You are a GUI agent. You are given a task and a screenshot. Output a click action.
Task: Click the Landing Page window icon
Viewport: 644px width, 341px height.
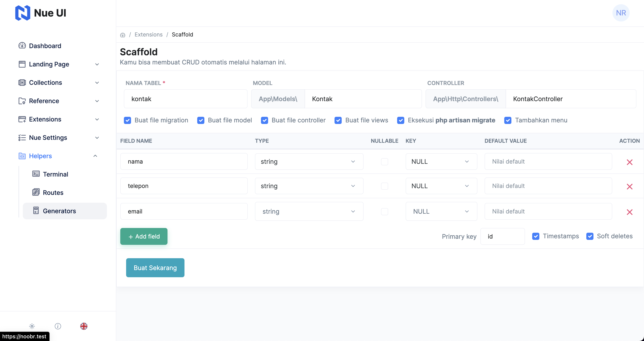(22, 64)
